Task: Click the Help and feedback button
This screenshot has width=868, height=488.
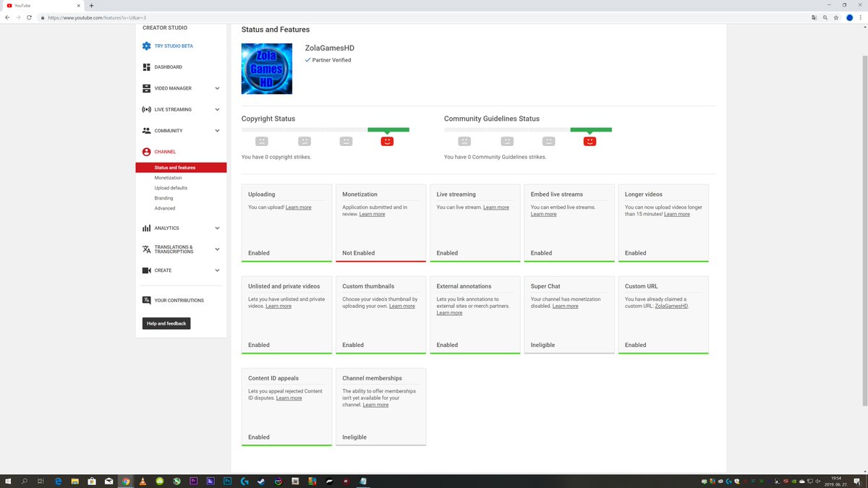Action: pyautogui.click(x=166, y=323)
